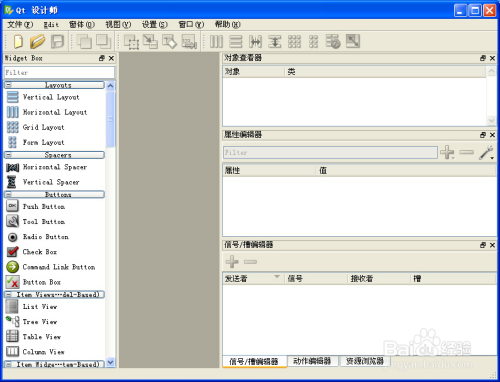The height and width of the screenshot is (382, 500).
Task: Click the Adjust Size toolbar icon
Action: click(x=353, y=41)
